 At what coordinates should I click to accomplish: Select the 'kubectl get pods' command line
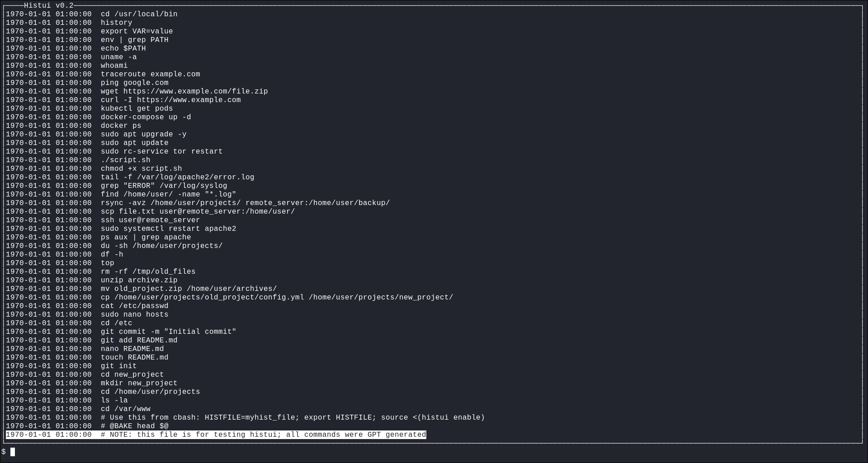click(137, 108)
